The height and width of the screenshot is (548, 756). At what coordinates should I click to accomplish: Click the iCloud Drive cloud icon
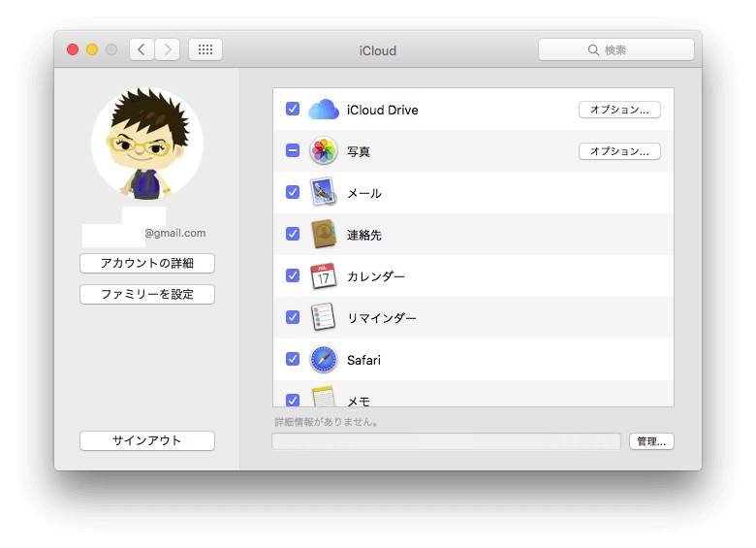click(323, 110)
